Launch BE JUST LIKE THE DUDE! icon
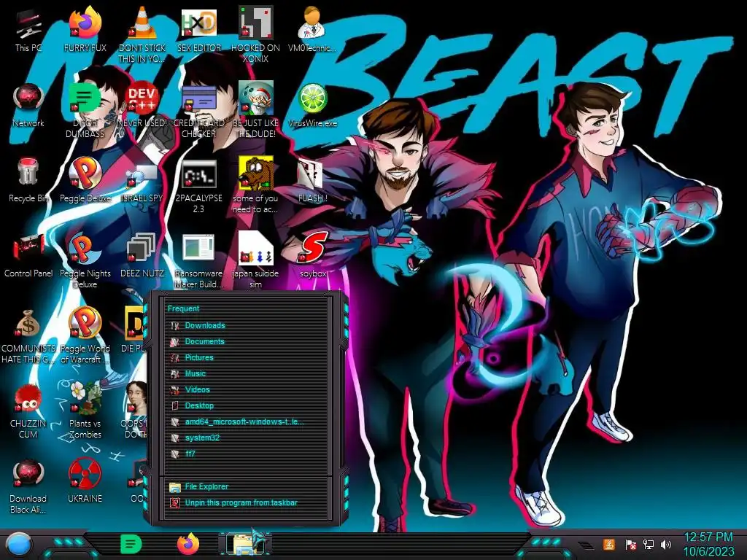The image size is (747, 560). pyautogui.click(x=255, y=111)
